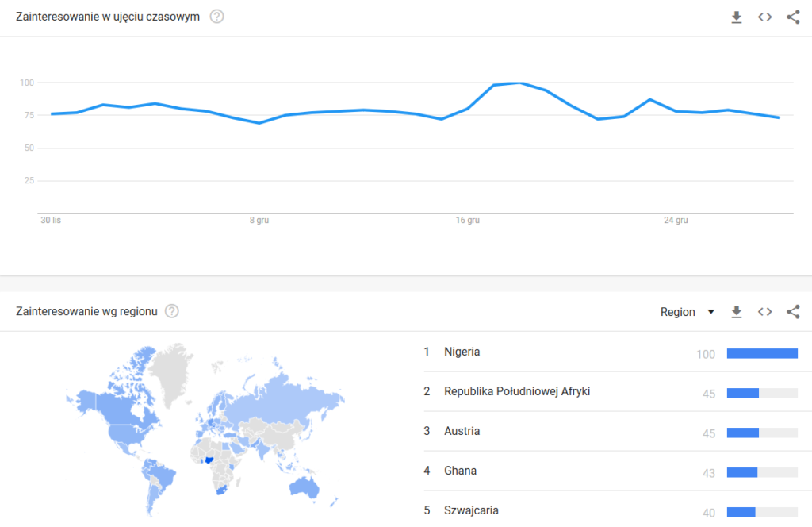
Task: Click help icon beside Zainteresowanie w ujęciu czasowym
Action: [x=216, y=17]
